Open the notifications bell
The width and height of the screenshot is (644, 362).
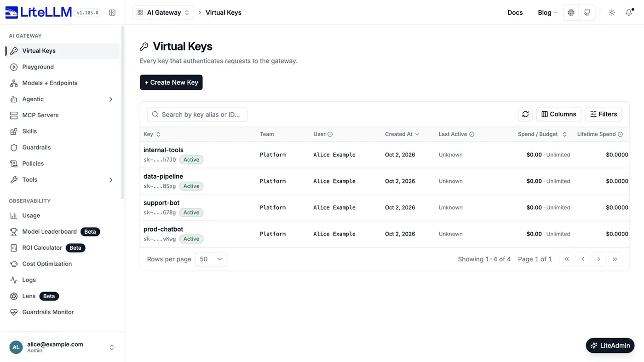[x=629, y=12]
